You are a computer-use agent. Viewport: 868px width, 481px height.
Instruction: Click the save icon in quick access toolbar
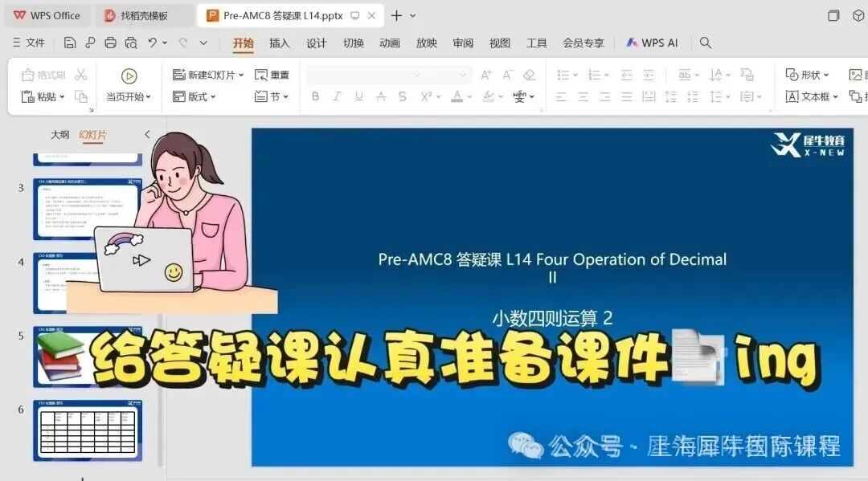pyautogui.click(x=71, y=43)
